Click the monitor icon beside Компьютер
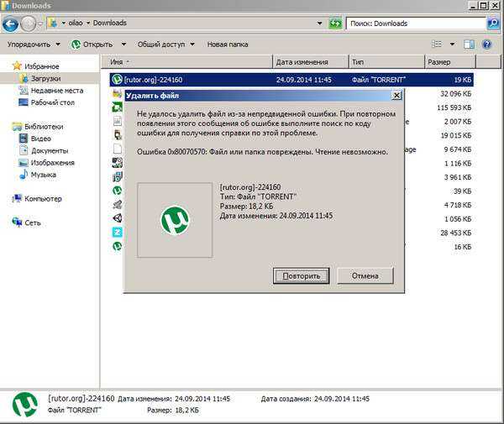The width and height of the screenshot is (504, 424). pos(17,198)
